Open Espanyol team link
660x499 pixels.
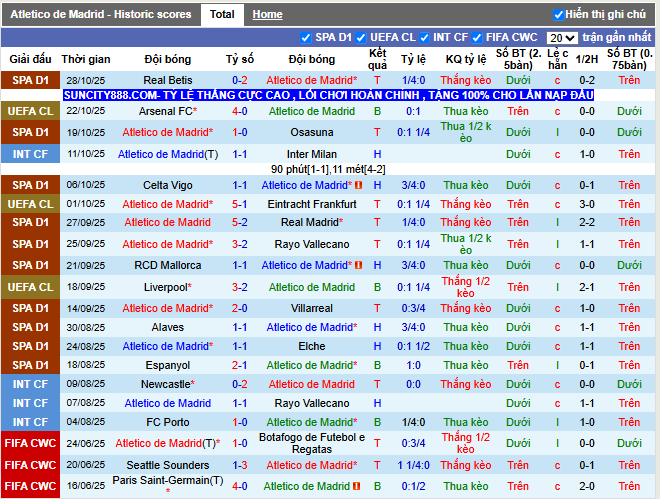point(168,365)
